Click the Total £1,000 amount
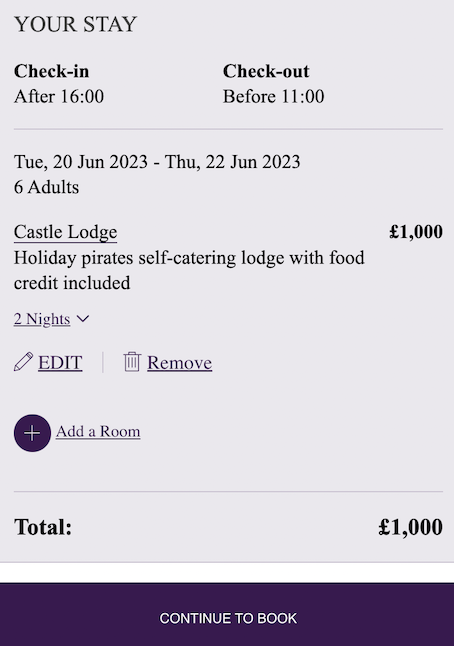Image resolution: width=454 pixels, height=646 pixels. [411, 527]
